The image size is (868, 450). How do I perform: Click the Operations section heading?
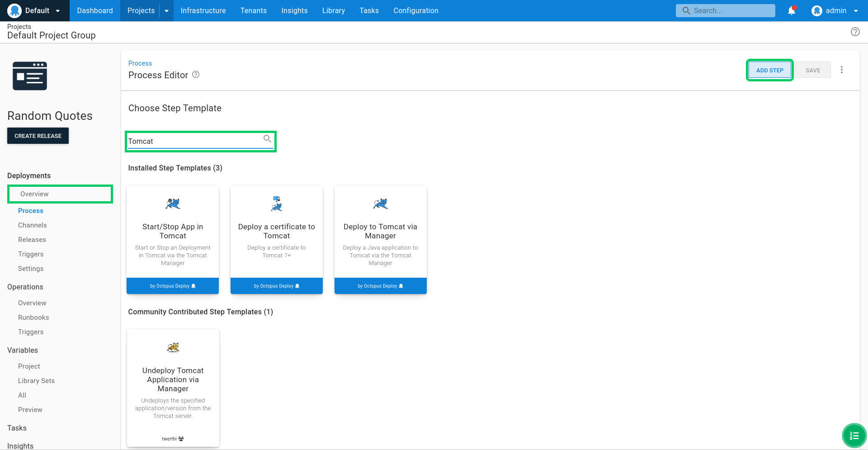(x=25, y=287)
